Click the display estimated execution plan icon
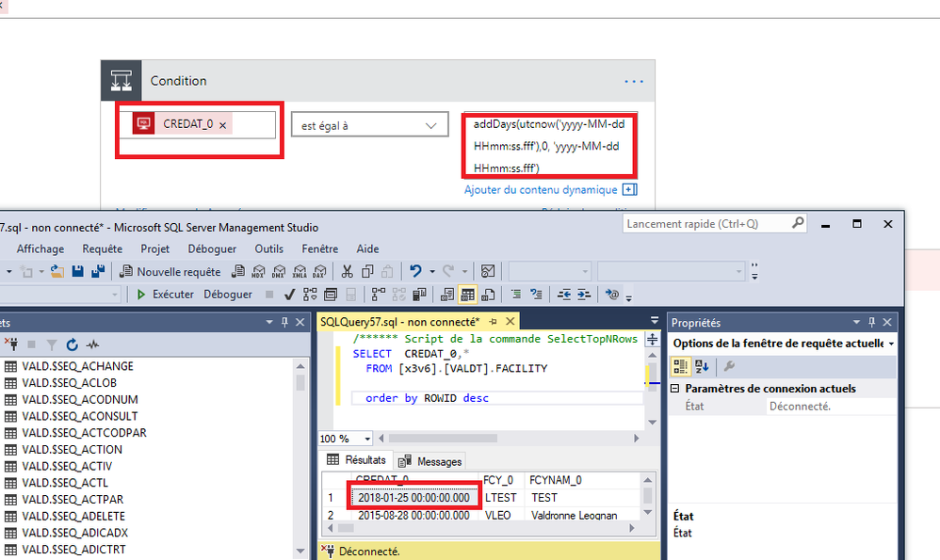This screenshot has height=560, width=940. tap(310, 294)
